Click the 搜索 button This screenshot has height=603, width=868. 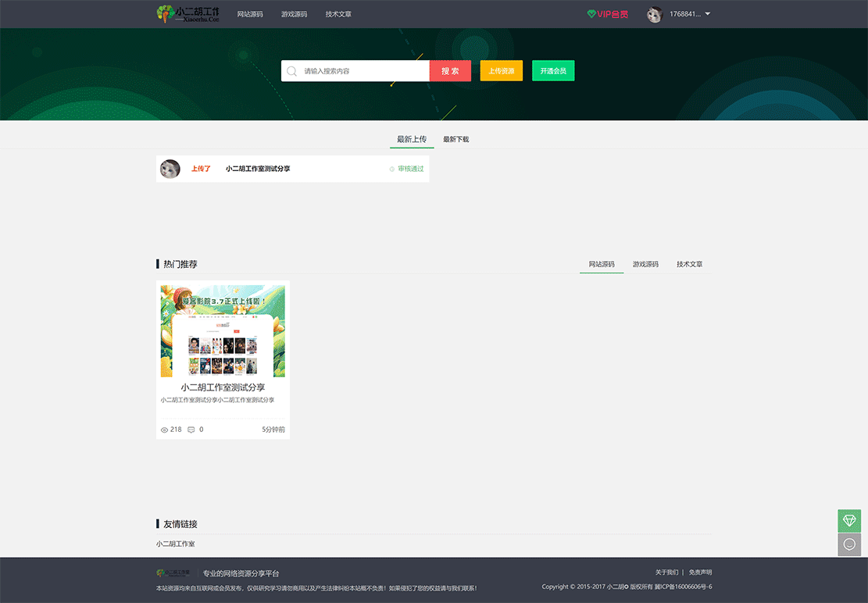click(450, 70)
